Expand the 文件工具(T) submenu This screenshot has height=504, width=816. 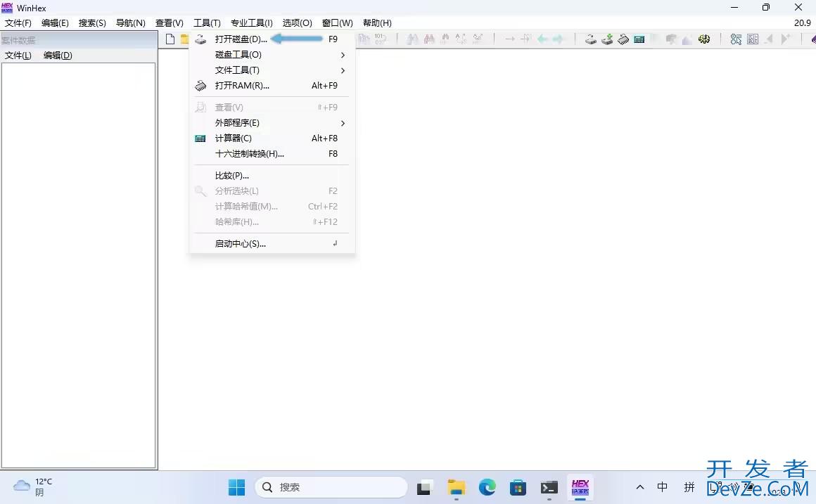coord(272,70)
